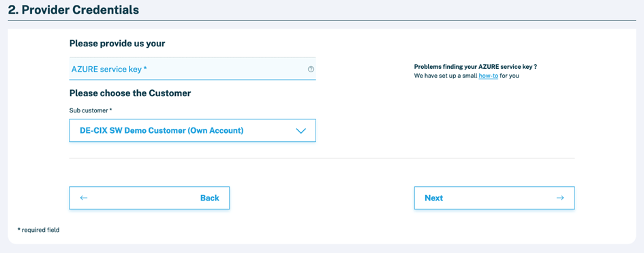Go back with the Back button
The height and width of the screenshot is (253, 644).
point(149,198)
